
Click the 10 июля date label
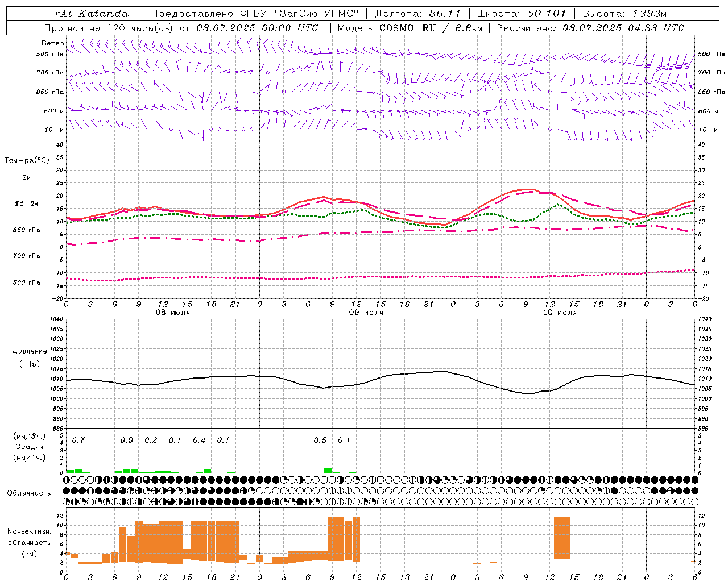coord(560,313)
